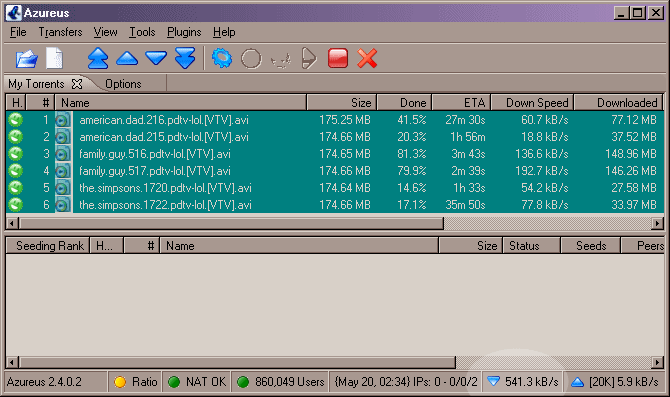
Task: Click the Azureus 2.4.0.2 status bar text
Action: click(x=44, y=382)
